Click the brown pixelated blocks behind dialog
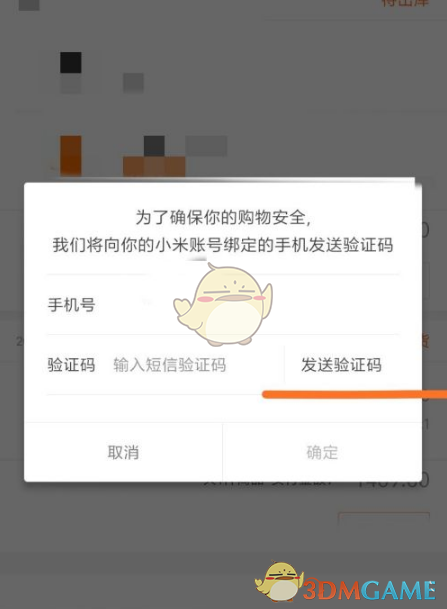The image size is (447, 609). (x=154, y=167)
